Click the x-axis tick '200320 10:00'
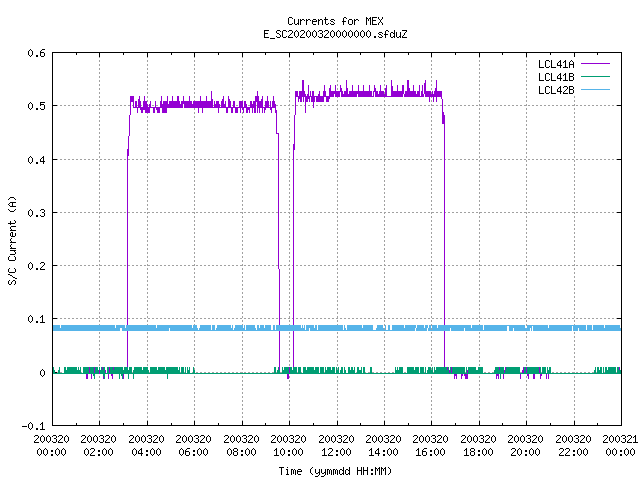 [x=288, y=446]
